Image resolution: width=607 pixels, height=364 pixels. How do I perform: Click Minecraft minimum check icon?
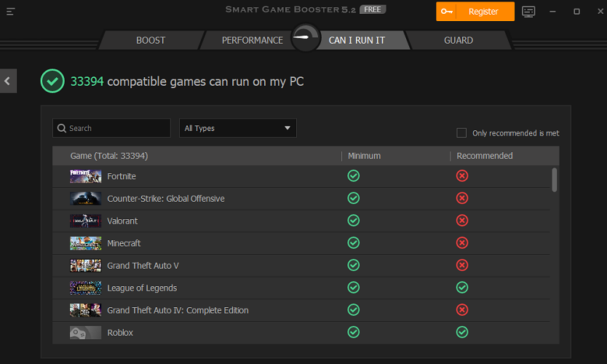[354, 243]
